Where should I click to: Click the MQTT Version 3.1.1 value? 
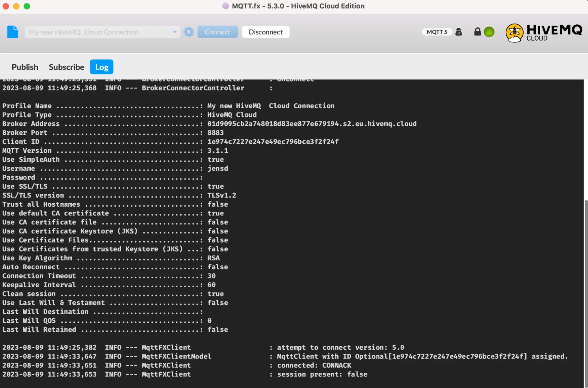[x=217, y=150]
